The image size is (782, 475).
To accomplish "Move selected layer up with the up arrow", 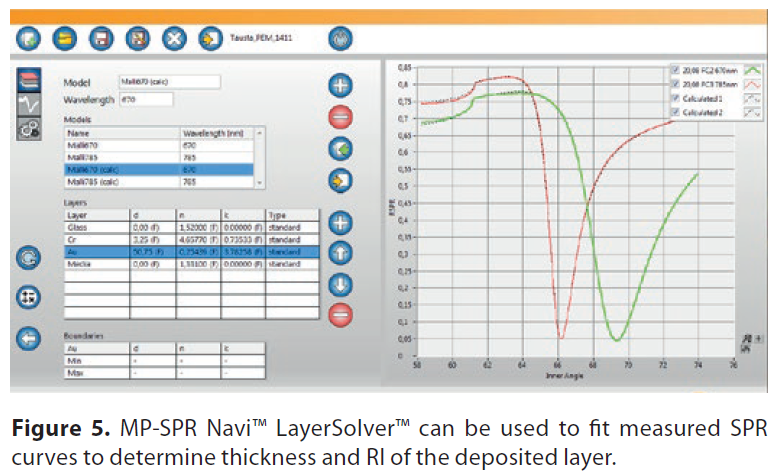I will coord(341,253).
